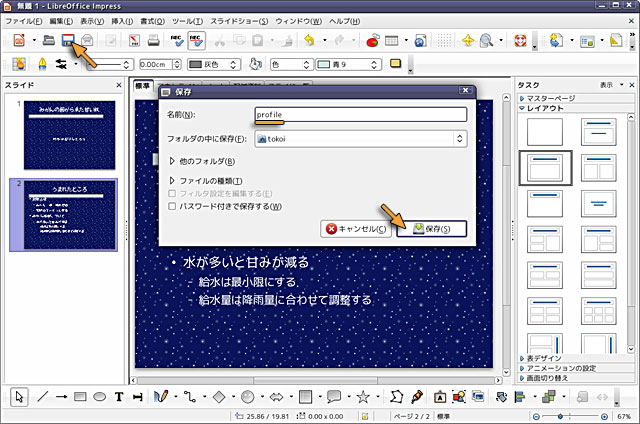Image resolution: width=640 pixels, height=424 pixels.
Task: Open the save-in-folder tokoi dropdown
Action: tap(361, 139)
